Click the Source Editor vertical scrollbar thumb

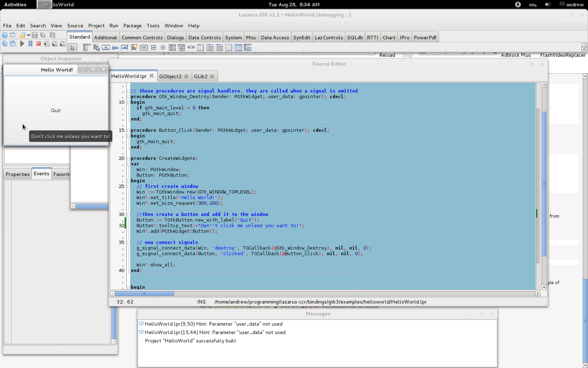tap(544, 184)
